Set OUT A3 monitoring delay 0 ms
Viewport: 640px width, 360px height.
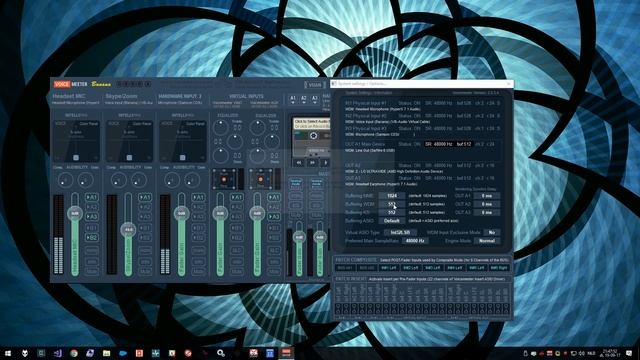(487, 212)
